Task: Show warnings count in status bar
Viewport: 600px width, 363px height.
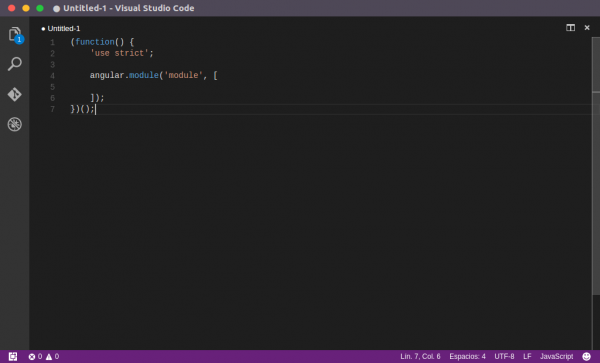Action: click(52, 356)
